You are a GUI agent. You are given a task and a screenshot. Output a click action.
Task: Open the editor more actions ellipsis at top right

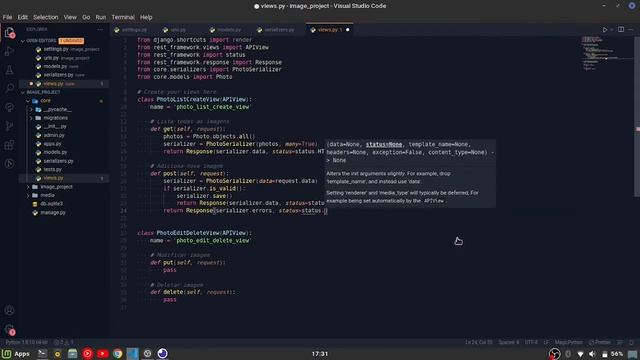(631, 29)
